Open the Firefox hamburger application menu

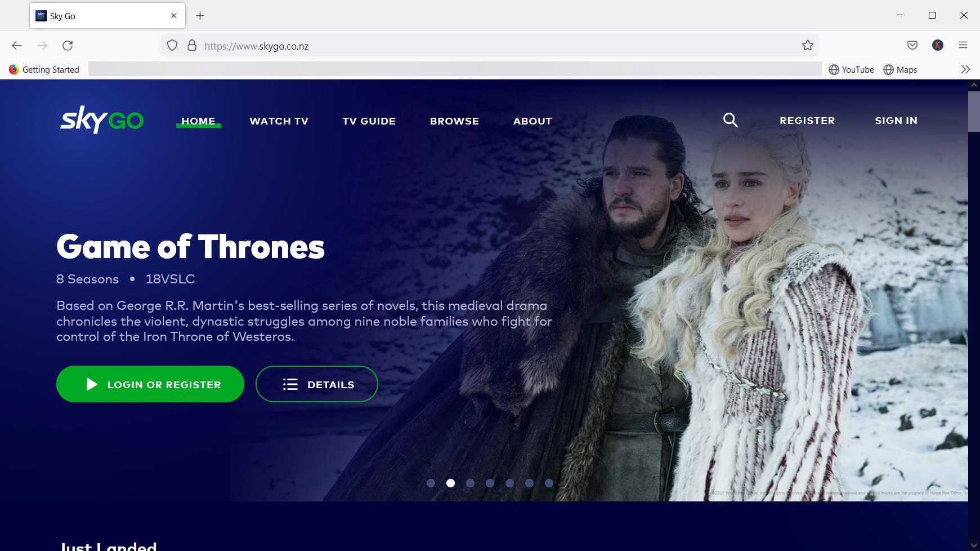tap(963, 46)
